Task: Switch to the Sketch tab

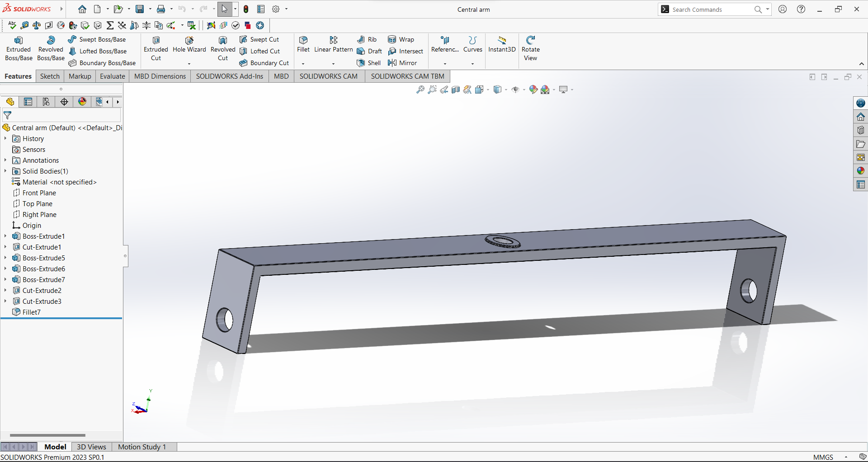Action: (50, 76)
